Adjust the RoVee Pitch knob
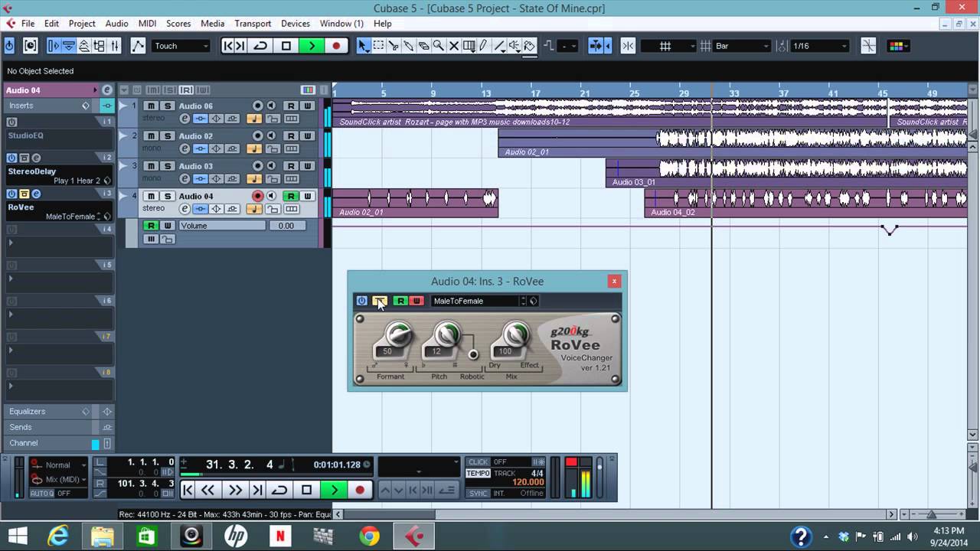The image size is (980, 551). click(x=446, y=334)
